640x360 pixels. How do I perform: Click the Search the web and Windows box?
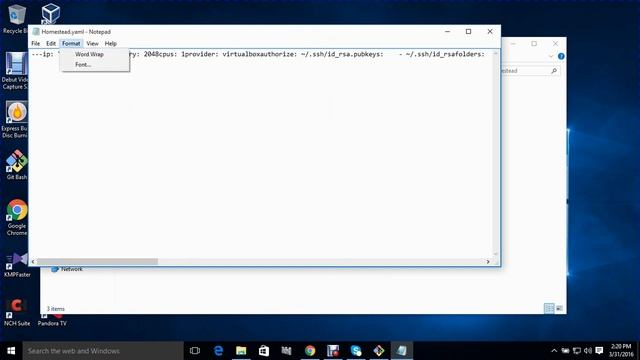click(x=103, y=351)
